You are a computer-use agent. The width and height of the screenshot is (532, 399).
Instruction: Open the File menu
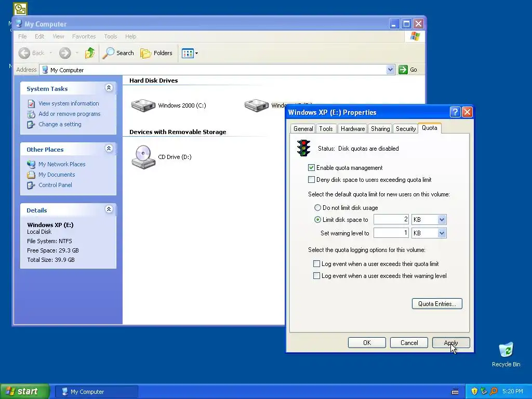tap(22, 36)
